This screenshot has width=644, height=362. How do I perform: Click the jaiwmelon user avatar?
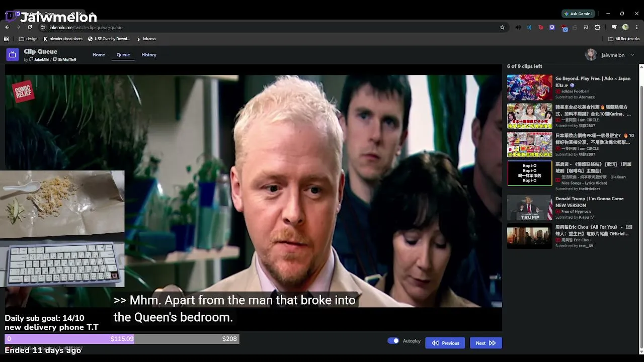(x=591, y=55)
